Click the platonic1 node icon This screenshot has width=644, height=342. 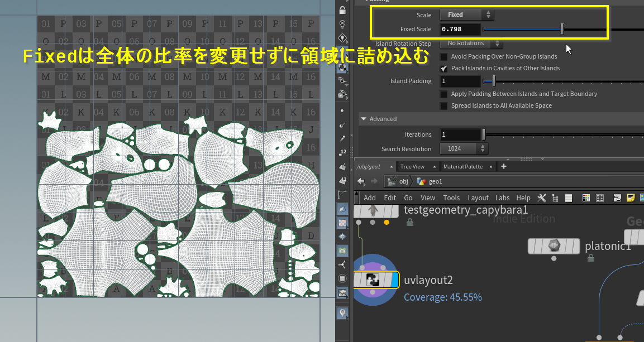pyautogui.click(x=554, y=246)
